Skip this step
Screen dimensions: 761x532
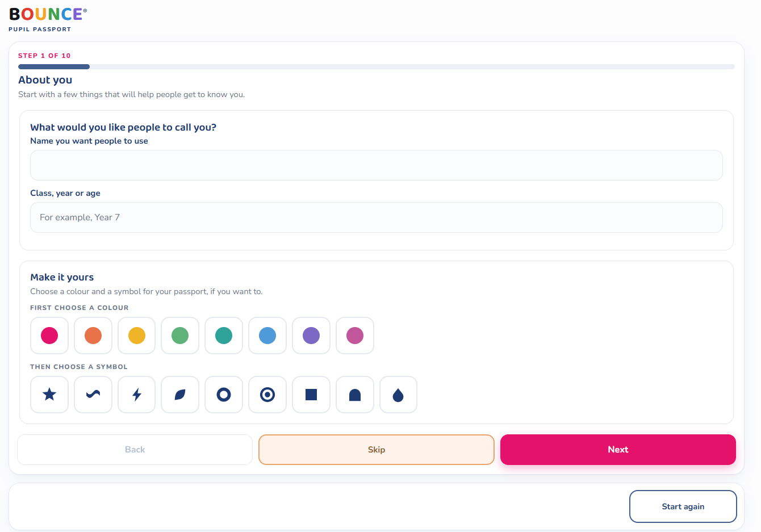[x=377, y=450]
